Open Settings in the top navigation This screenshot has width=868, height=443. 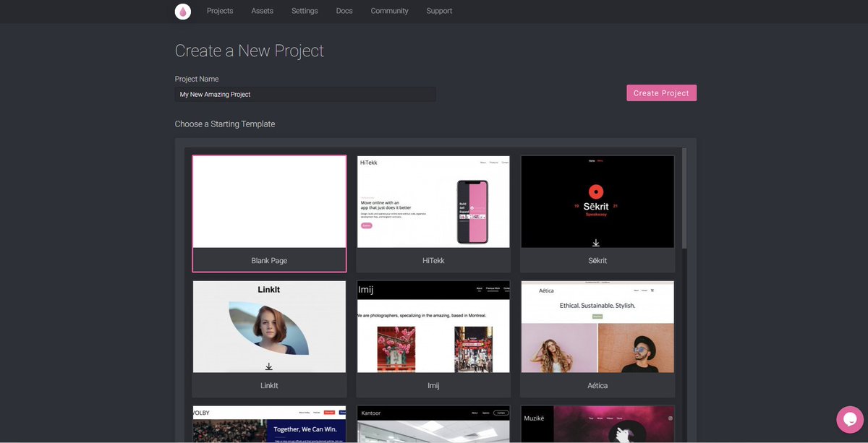305,11
